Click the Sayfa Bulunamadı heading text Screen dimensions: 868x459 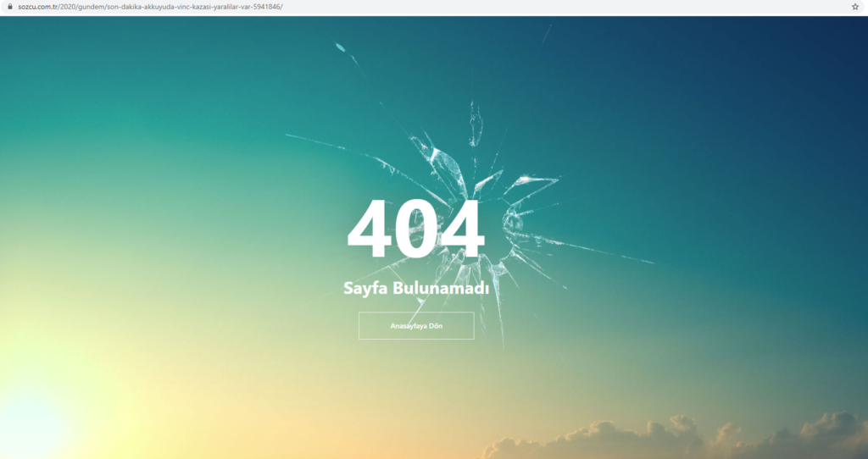point(416,288)
